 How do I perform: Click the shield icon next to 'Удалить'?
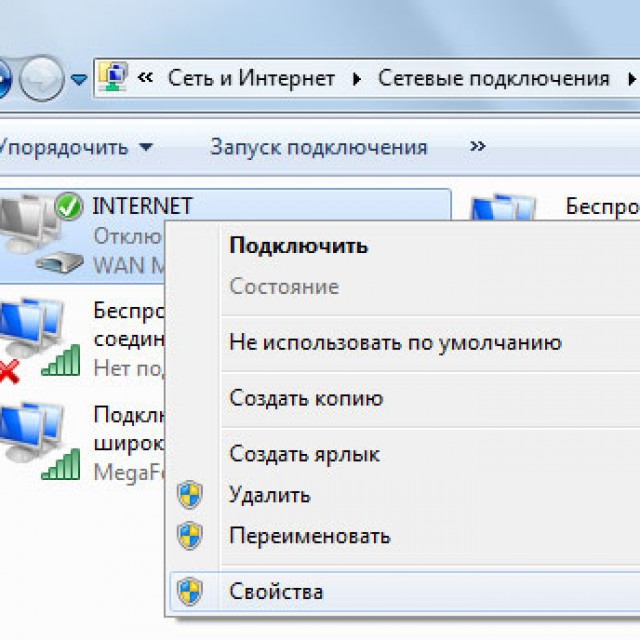tap(190, 495)
